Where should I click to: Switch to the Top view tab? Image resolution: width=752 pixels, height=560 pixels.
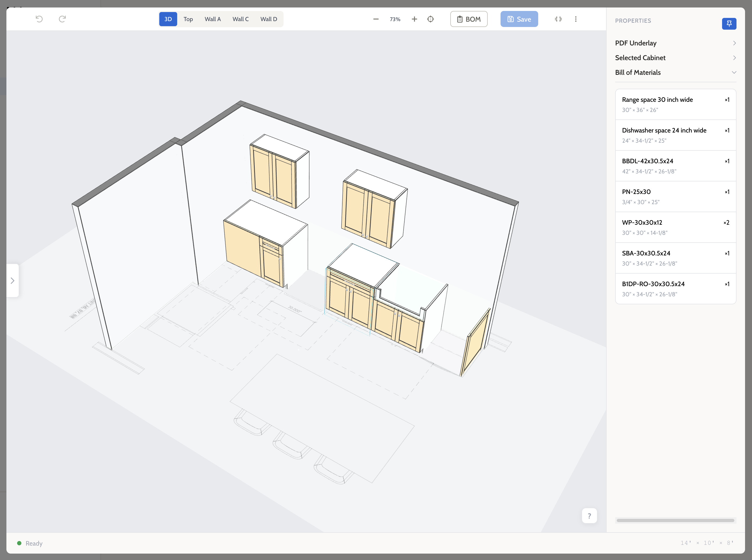(188, 19)
